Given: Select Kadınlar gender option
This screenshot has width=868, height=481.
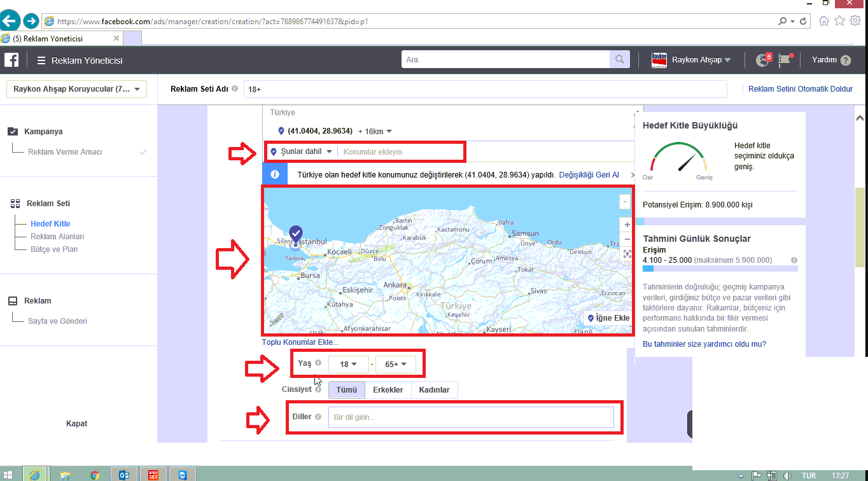Looking at the screenshot, I should [x=434, y=390].
